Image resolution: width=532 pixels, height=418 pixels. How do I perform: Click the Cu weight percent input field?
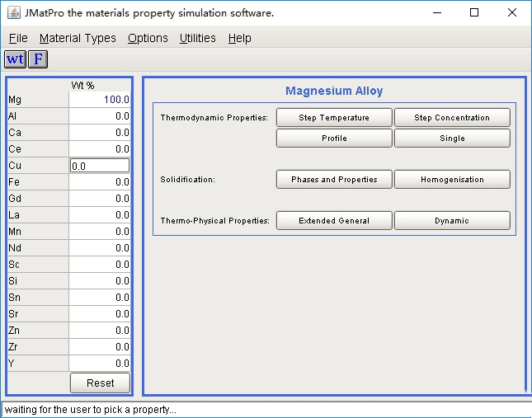click(x=100, y=166)
